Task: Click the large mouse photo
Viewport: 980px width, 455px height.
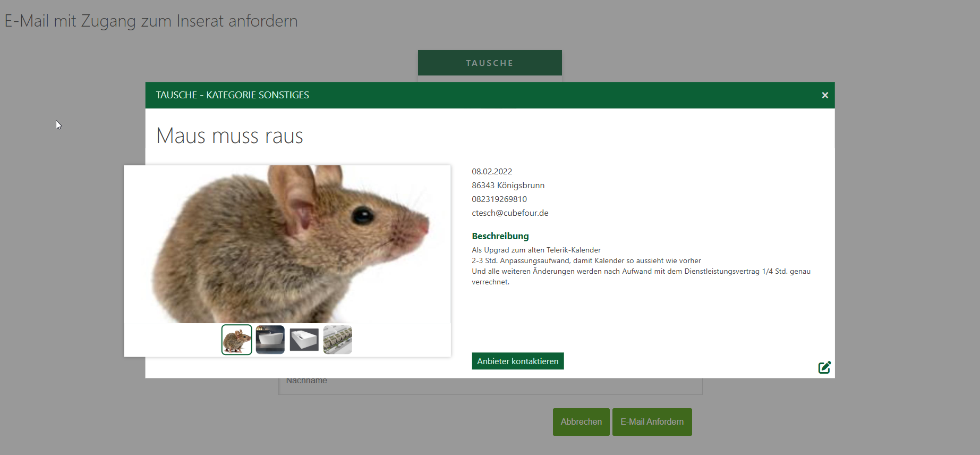Action: pos(287,244)
